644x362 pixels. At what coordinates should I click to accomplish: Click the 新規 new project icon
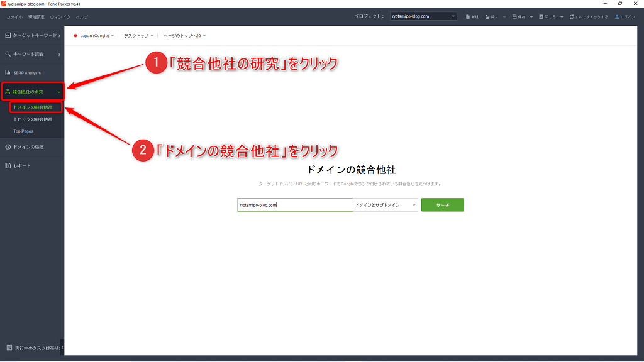[468, 17]
